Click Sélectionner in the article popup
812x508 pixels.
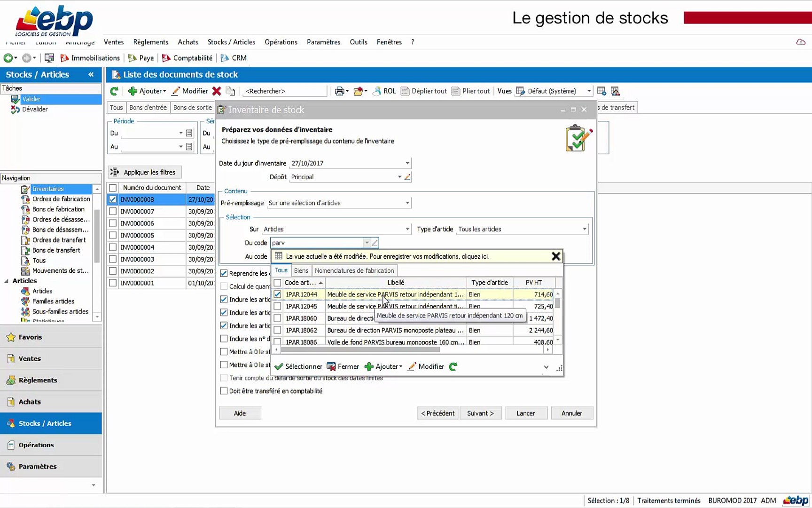tap(298, 366)
